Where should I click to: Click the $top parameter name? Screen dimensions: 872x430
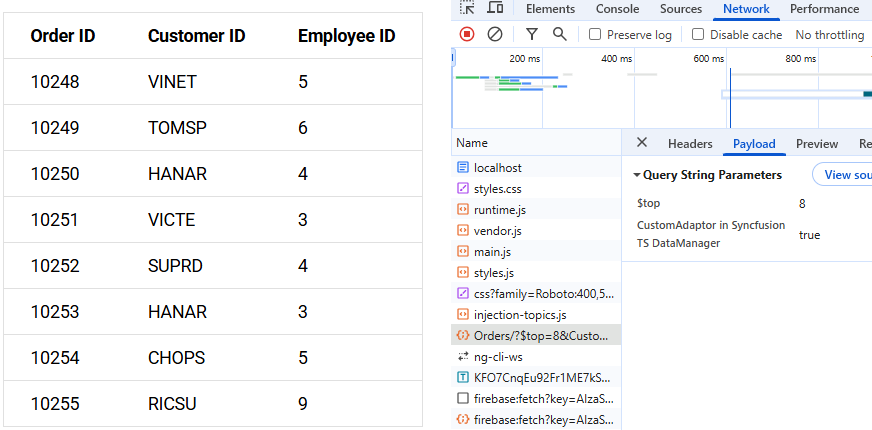click(x=648, y=204)
